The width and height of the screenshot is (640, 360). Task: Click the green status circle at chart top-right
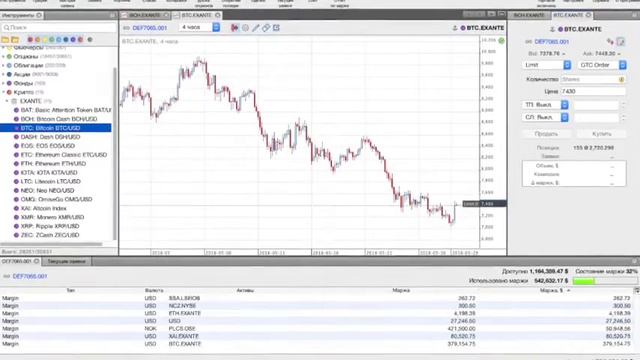[501, 40]
